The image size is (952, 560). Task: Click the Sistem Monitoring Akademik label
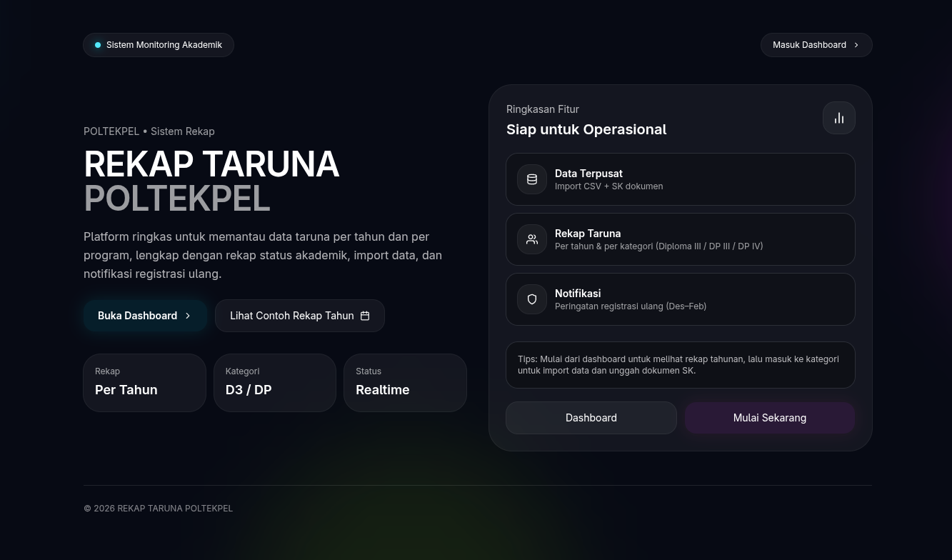click(164, 45)
